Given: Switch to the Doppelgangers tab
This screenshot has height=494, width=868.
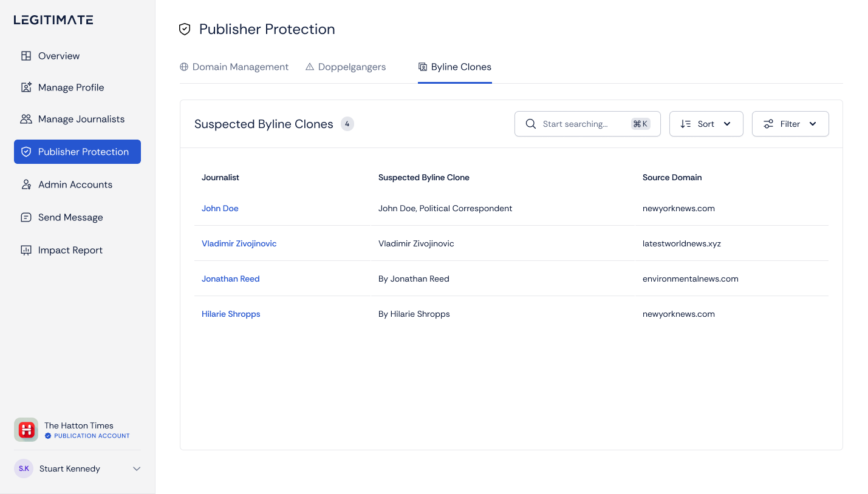Looking at the screenshot, I should 346,67.
